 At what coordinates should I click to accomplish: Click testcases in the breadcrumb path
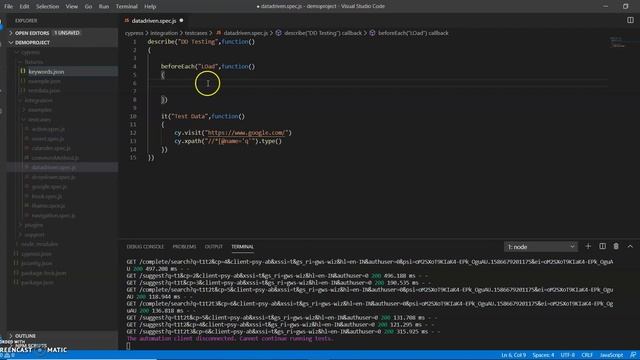click(196, 33)
